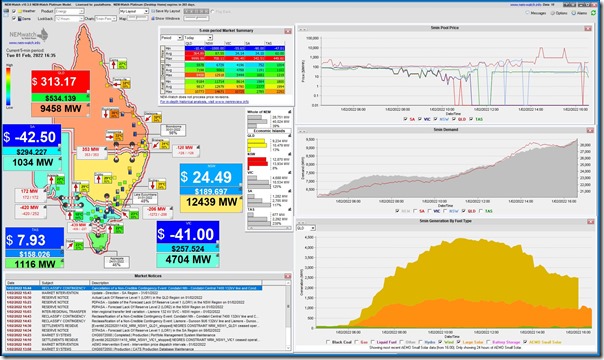Click the collapse arrows on 5min Demand panel
The width and height of the screenshot is (604, 360).
pyautogui.click(x=303, y=131)
